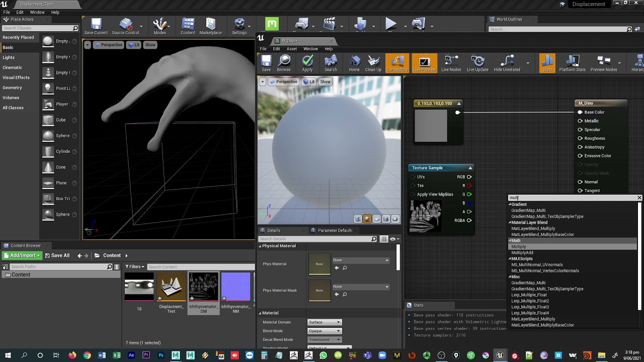Select Lights category in Place Actors
Screen dimensions: 644x362
(9, 57)
